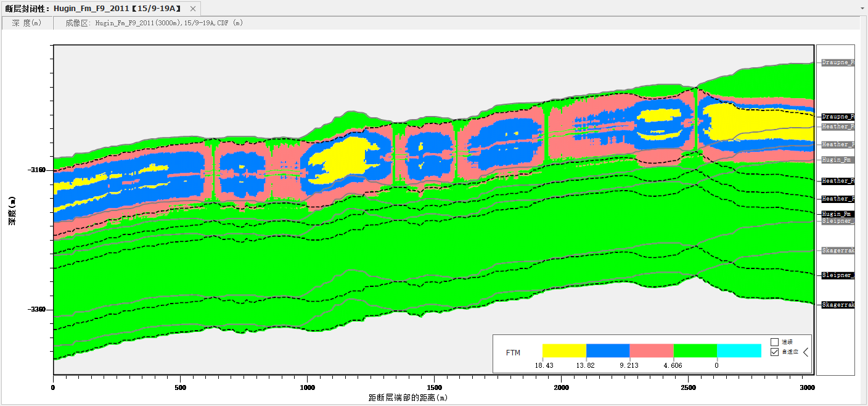This screenshot has width=868, height=406.
Task: Click the -3160 depth axis tick label
Action: [36, 169]
